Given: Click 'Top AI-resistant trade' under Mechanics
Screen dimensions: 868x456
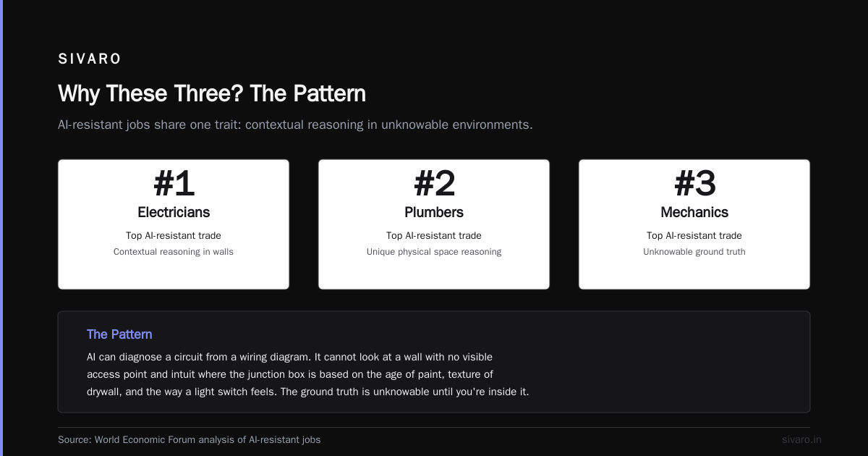Looking at the screenshot, I should coord(694,235).
